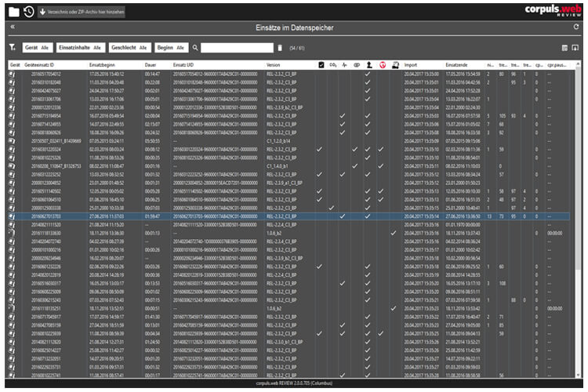Select the highlighted row 20160627013703
Viewport: 588px width, 392px height.
[289, 216]
